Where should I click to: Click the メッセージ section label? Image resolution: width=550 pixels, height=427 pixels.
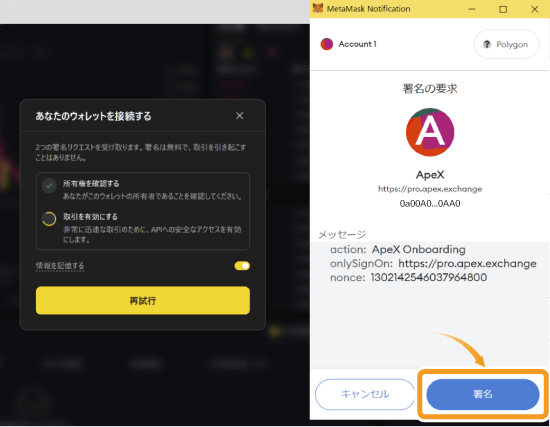coord(342,234)
